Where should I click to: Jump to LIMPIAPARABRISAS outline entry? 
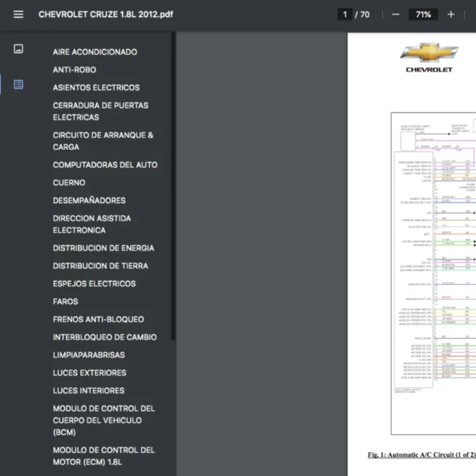[89, 355]
